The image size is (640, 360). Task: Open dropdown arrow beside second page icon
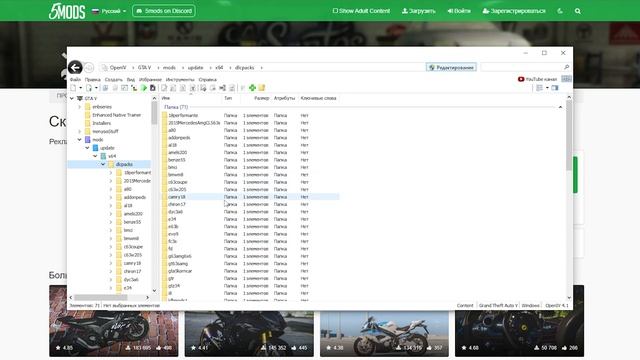[x=96, y=88]
